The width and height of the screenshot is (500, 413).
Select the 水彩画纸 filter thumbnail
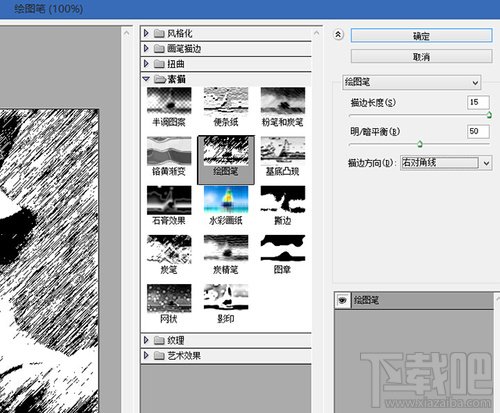pyautogui.click(x=226, y=200)
